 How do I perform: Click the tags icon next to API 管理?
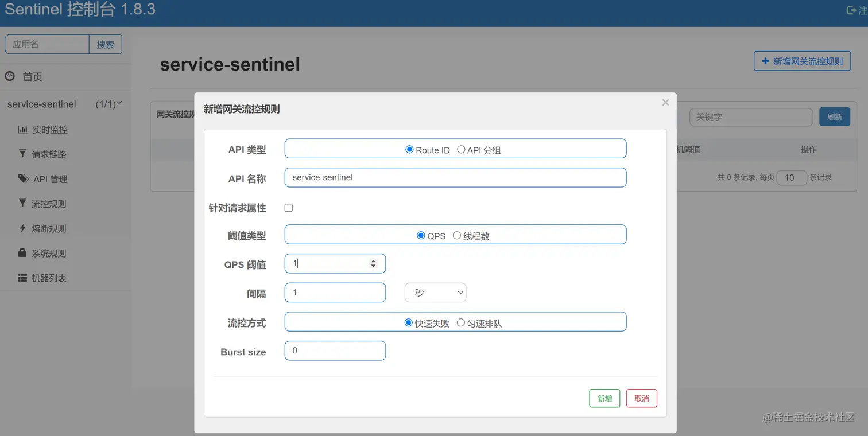(x=24, y=178)
